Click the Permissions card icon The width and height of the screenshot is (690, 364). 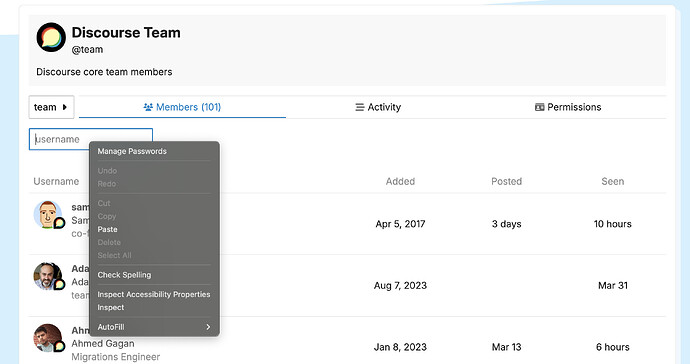(x=540, y=107)
